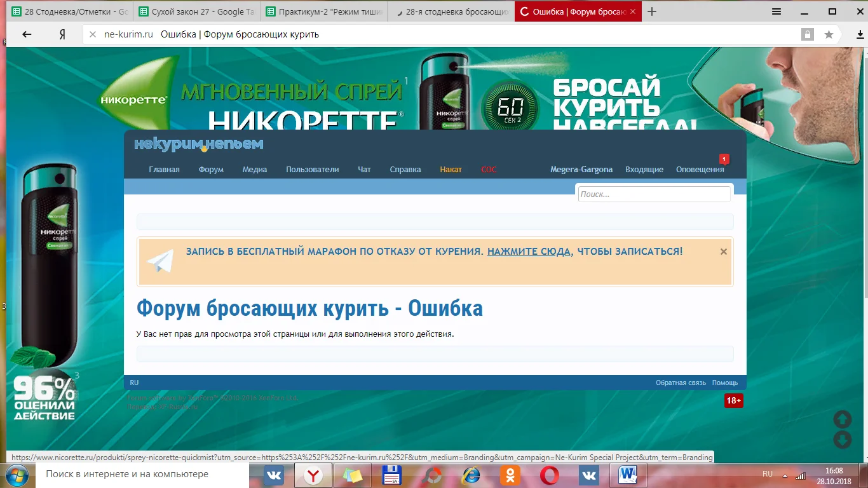The image size is (868, 488).
Task: Switch to Yandex Browser in the taskbar
Action: coord(312,475)
